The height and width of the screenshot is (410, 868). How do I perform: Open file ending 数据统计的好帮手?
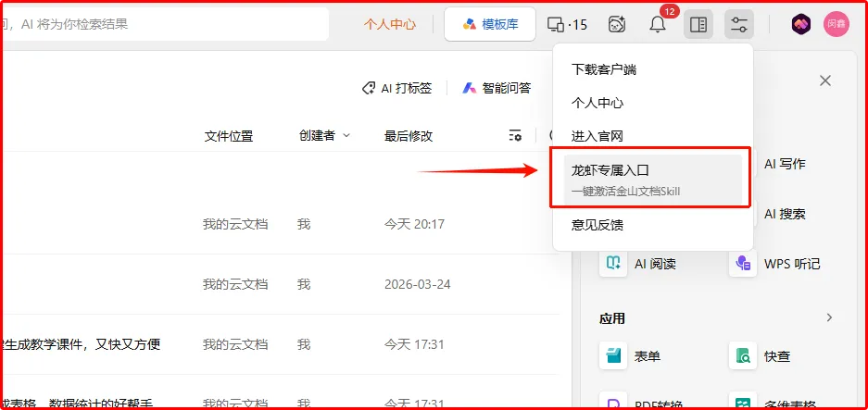click(x=76, y=404)
